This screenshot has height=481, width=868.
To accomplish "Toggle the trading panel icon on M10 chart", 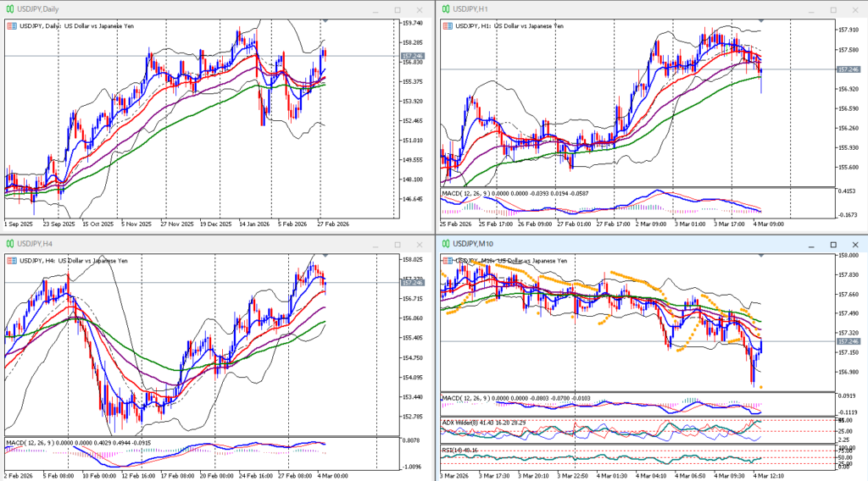I will coord(446,262).
